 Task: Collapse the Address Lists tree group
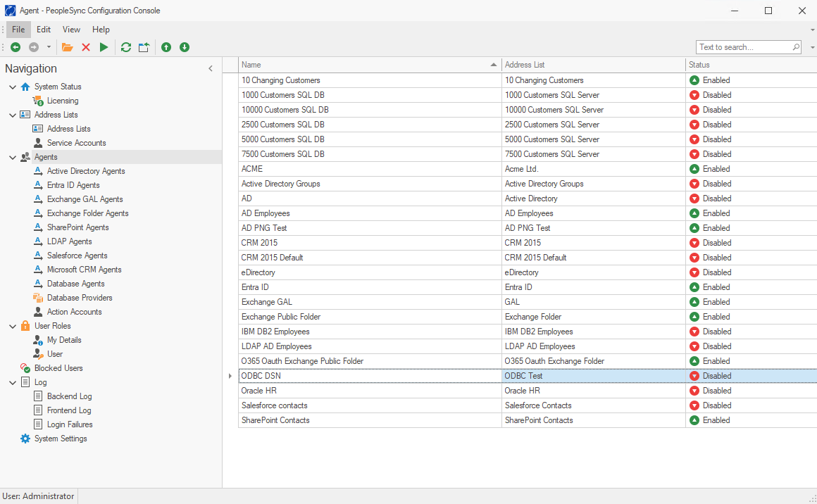click(x=13, y=115)
